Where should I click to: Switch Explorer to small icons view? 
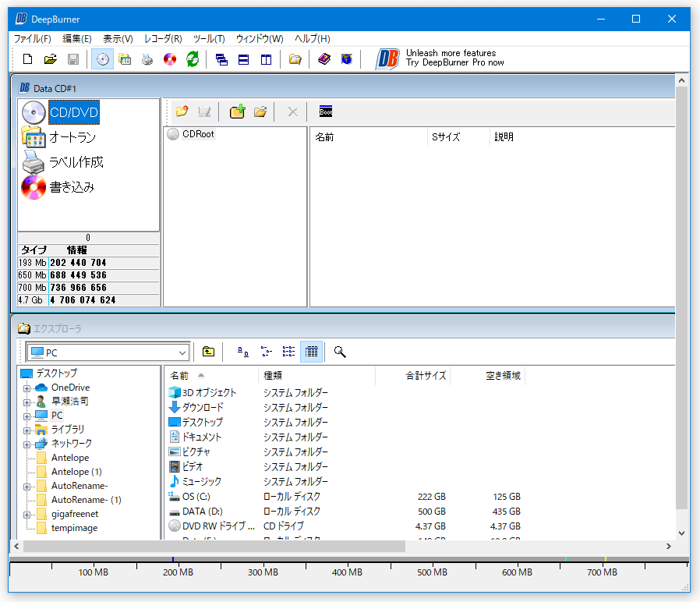click(x=267, y=352)
